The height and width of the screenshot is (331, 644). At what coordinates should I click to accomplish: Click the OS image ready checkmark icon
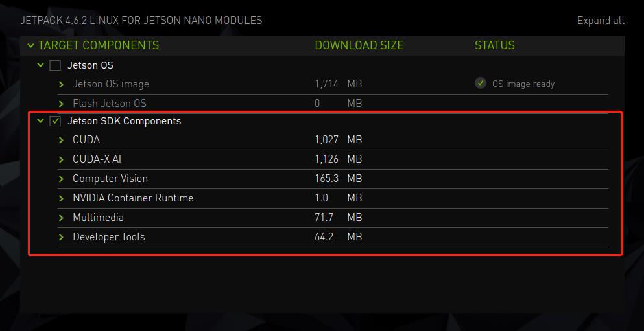coord(481,84)
